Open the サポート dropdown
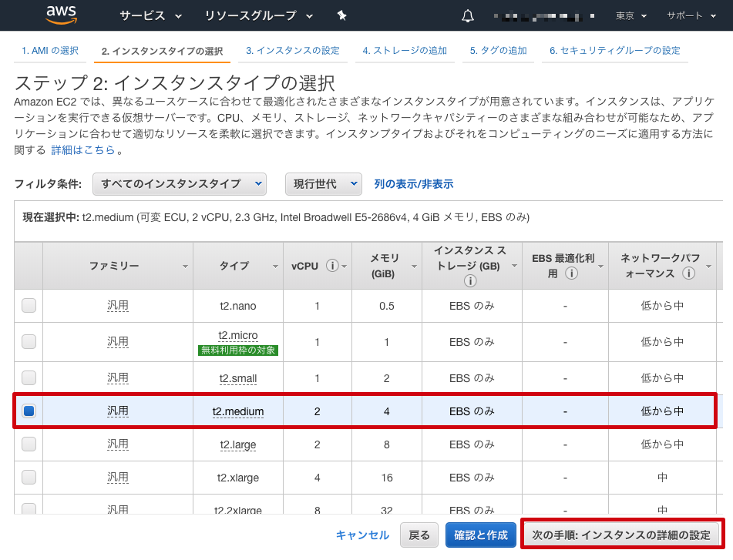 [691, 16]
